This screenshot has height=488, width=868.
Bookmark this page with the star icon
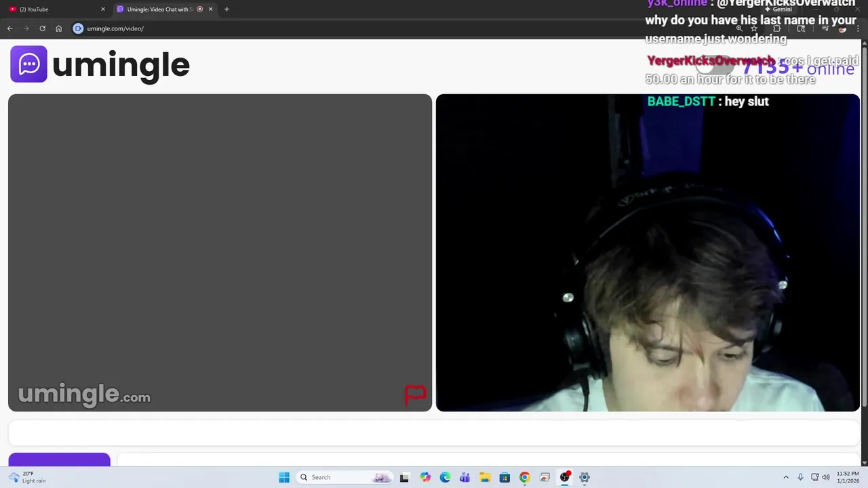[x=754, y=28]
